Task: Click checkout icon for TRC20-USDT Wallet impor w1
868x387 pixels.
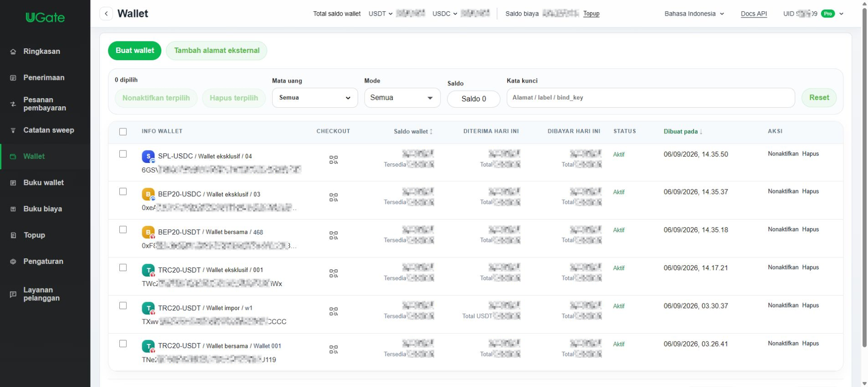Action: tap(334, 311)
